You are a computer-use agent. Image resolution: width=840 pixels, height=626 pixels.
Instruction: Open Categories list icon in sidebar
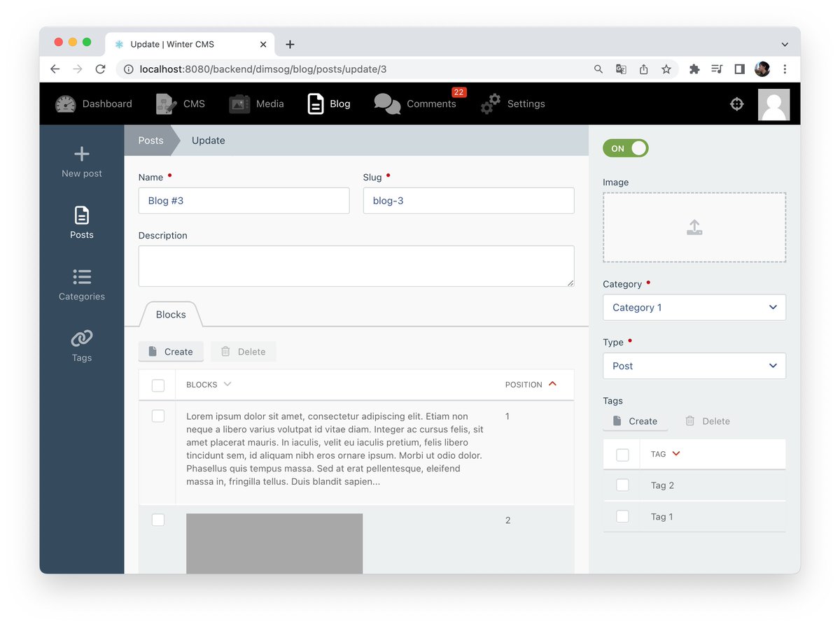pos(82,277)
